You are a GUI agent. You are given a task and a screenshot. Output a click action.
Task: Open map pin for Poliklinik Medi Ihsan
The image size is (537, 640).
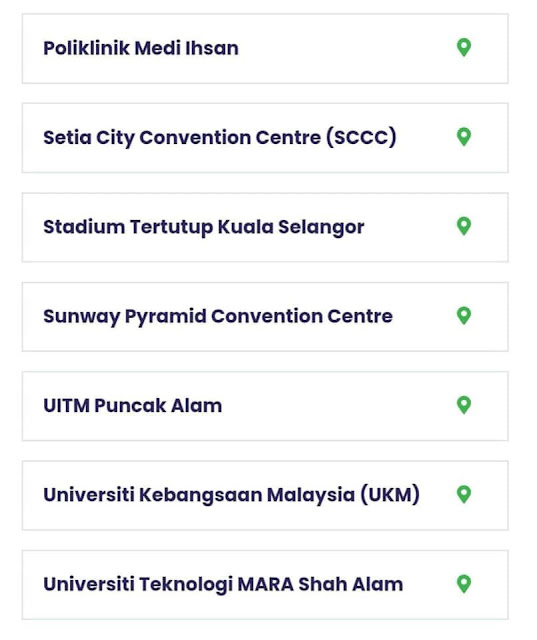coord(464,47)
